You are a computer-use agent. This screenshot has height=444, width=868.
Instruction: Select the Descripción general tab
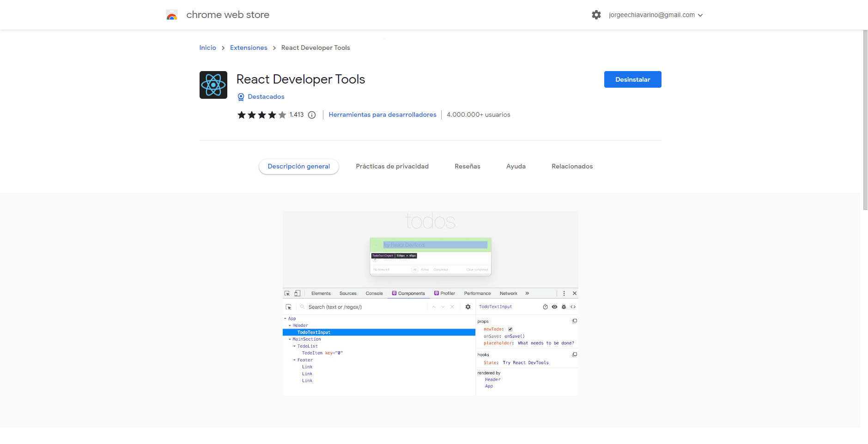(299, 166)
